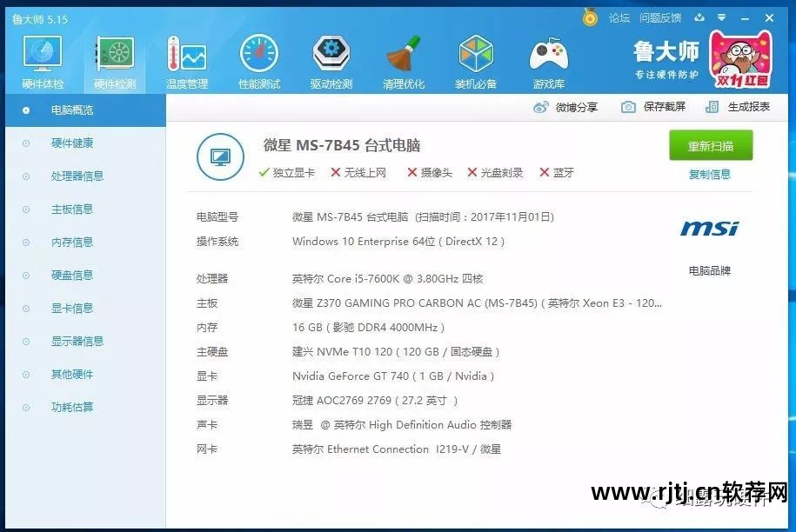796x532 pixels.
Task: Click 生成报表 to generate report
Action: pyautogui.click(x=738, y=107)
